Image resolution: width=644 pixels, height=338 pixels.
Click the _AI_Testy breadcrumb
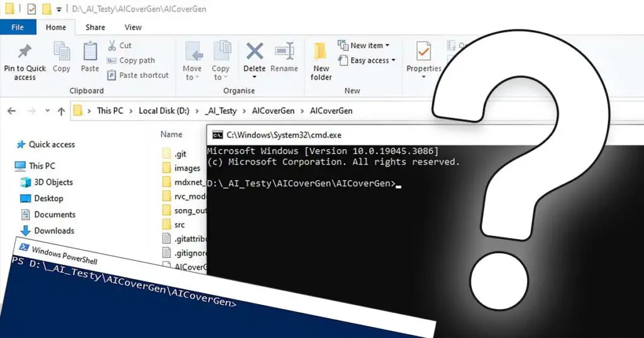coord(221,111)
